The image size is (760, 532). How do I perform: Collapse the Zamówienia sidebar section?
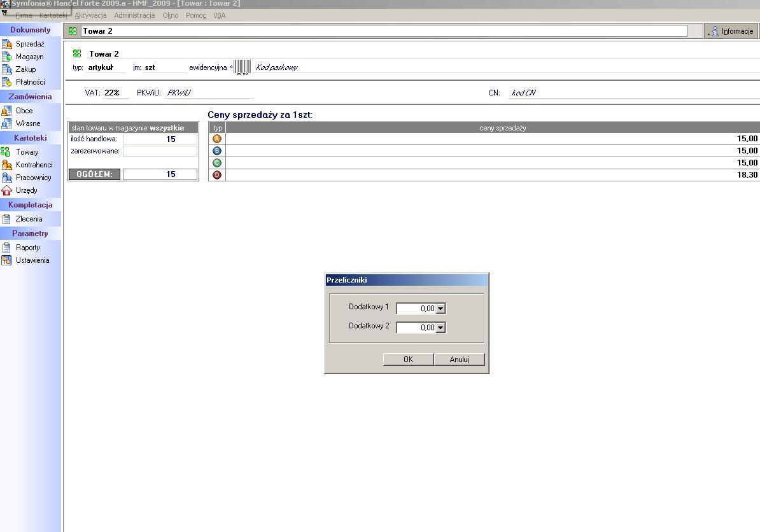31,97
